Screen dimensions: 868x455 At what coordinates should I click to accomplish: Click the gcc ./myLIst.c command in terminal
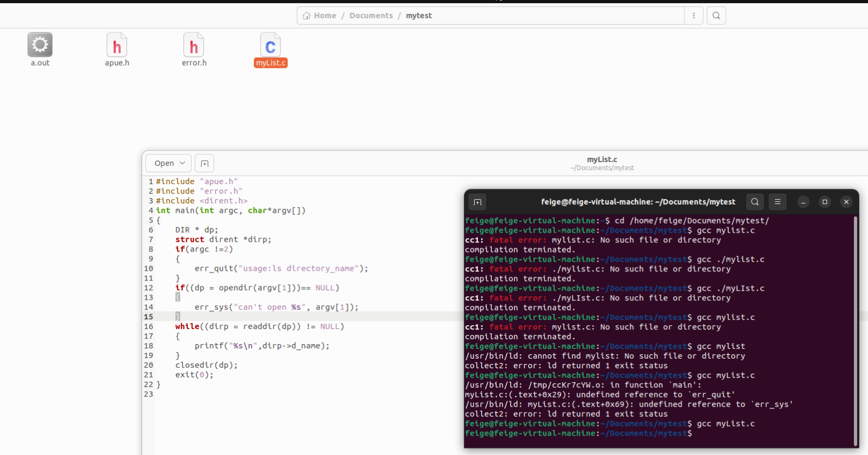(x=731, y=289)
